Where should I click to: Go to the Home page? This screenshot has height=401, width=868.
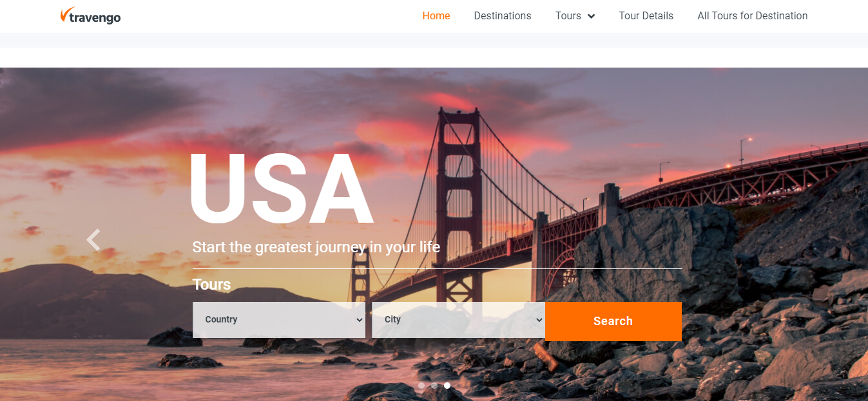click(x=436, y=16)
